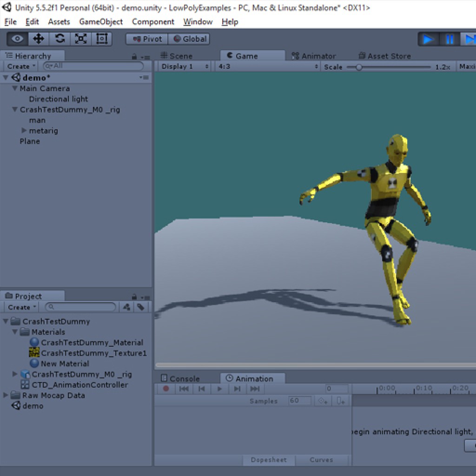Screen dimensions: 476x476
Task: Open the Display 1 dropdown in Game view
Action: [185, 66]
